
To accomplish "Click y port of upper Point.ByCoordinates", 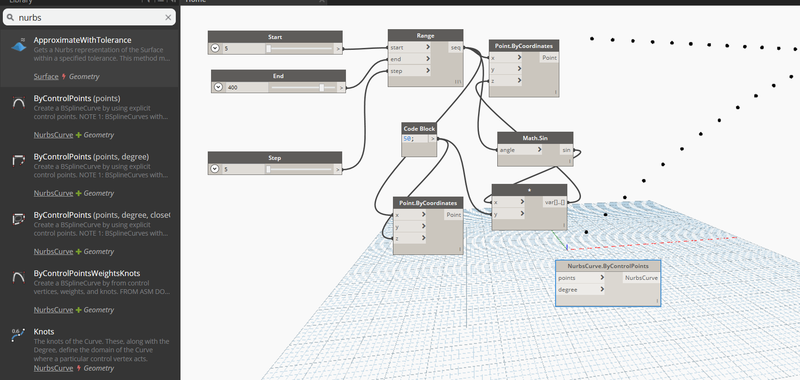I will (x=506, y=69).
